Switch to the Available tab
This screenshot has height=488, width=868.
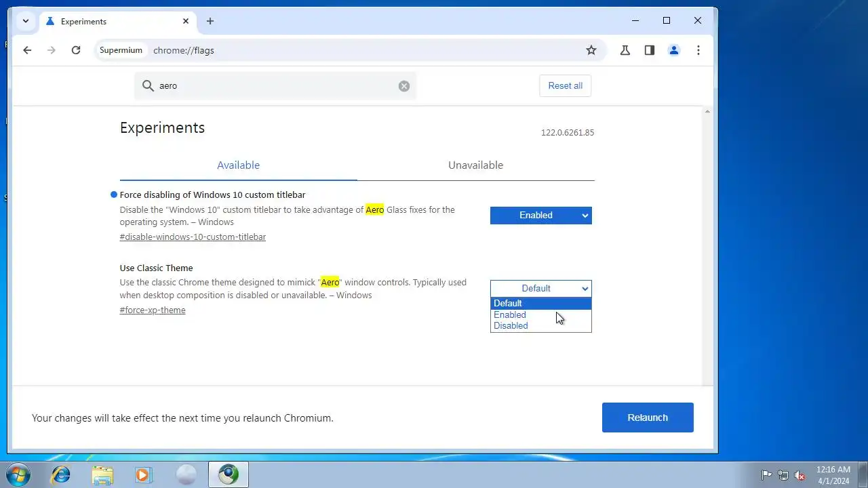[x=238, y=165]
